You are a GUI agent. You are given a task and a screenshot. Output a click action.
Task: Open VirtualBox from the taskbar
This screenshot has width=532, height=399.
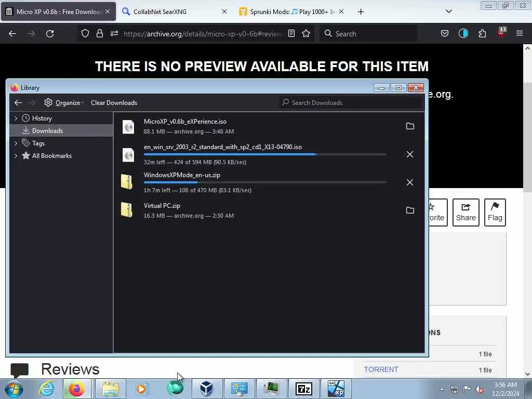point(207,389)
